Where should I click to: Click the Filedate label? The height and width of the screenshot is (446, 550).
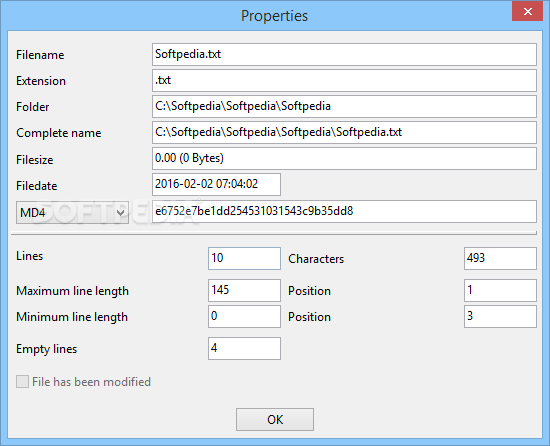(x=36, y=186)
